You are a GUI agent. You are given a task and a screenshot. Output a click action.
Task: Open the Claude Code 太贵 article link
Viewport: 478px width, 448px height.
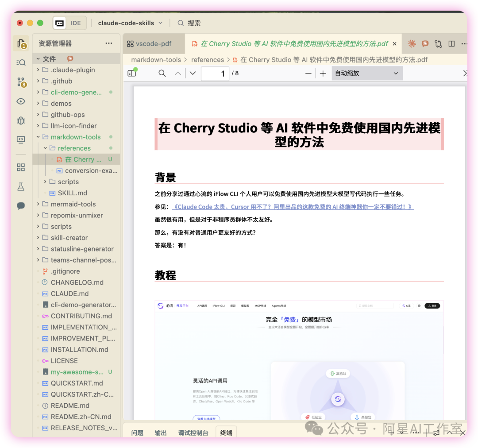pyautogui.click(x=293, y=207)
